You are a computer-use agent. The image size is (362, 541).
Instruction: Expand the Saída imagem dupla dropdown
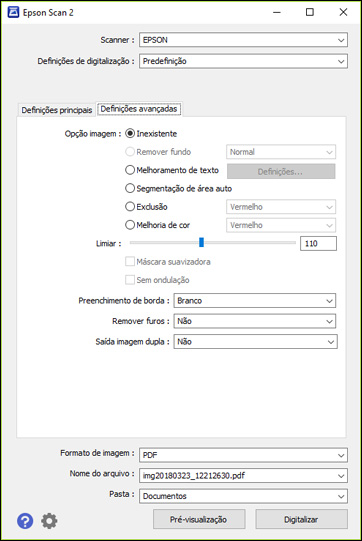coord(255,342)
